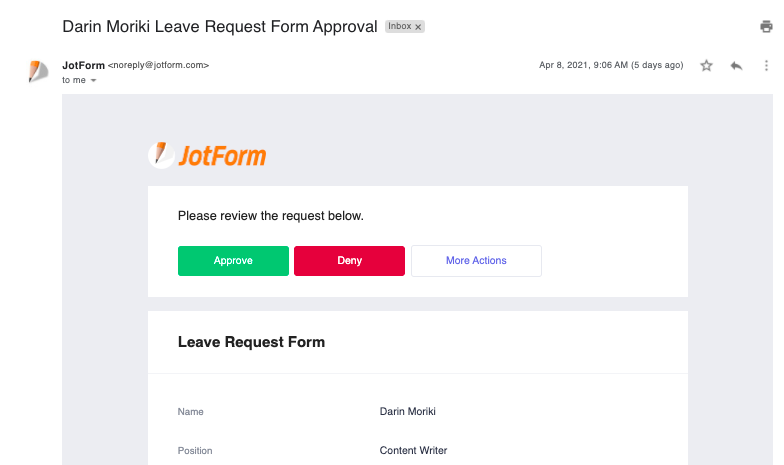Remove the Inbox label with its x

pos(418,27)
